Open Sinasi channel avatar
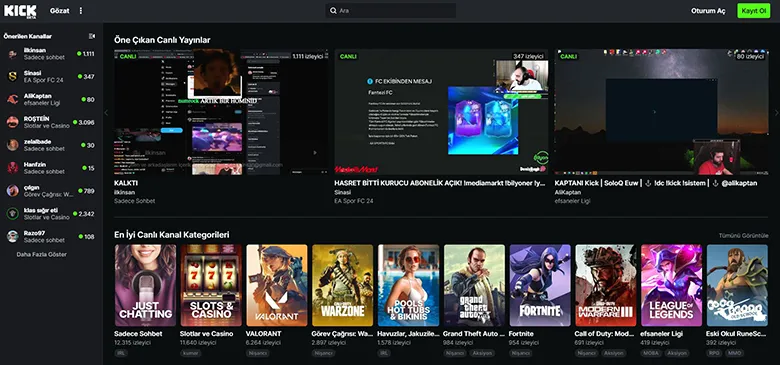This screenshot has height=365, width=780. [12, 77]
